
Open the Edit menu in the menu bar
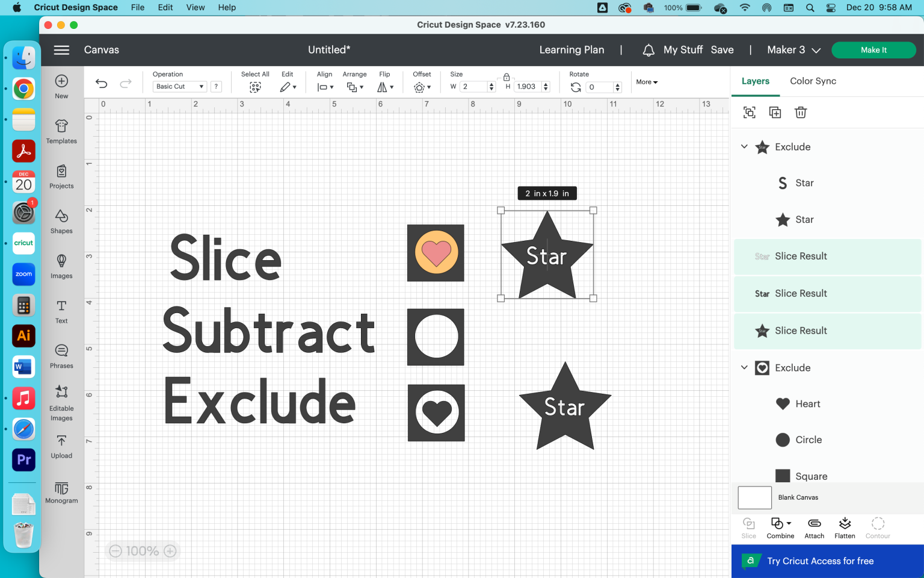click(165, 7)
